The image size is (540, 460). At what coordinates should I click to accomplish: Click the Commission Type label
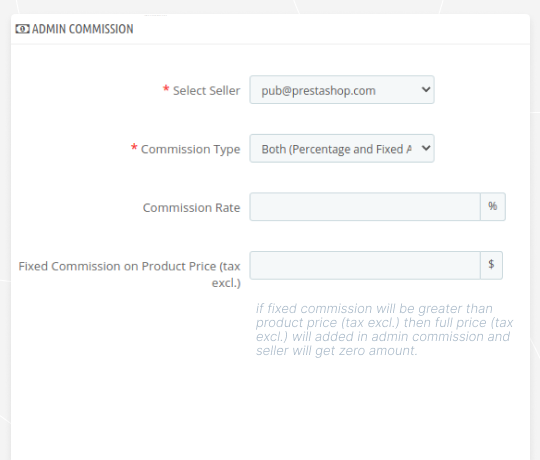pos(190,149)
